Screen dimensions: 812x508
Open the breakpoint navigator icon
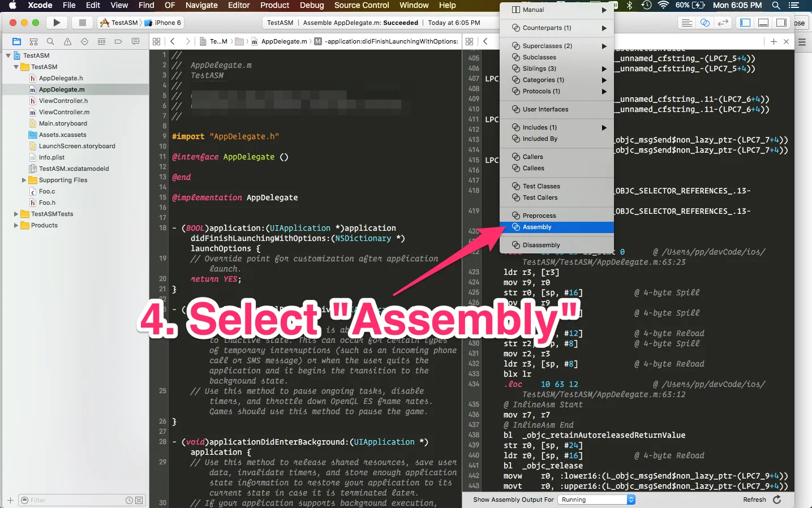118,41
